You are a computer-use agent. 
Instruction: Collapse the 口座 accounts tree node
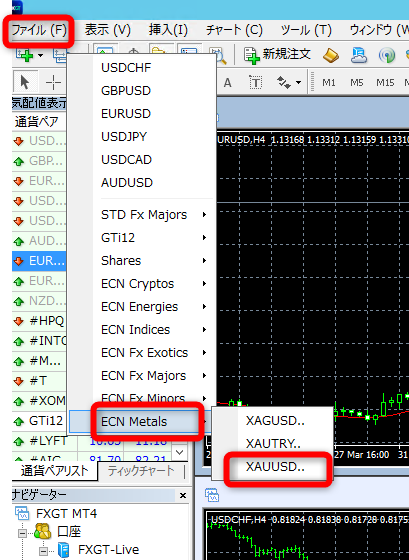click(22, 533)
